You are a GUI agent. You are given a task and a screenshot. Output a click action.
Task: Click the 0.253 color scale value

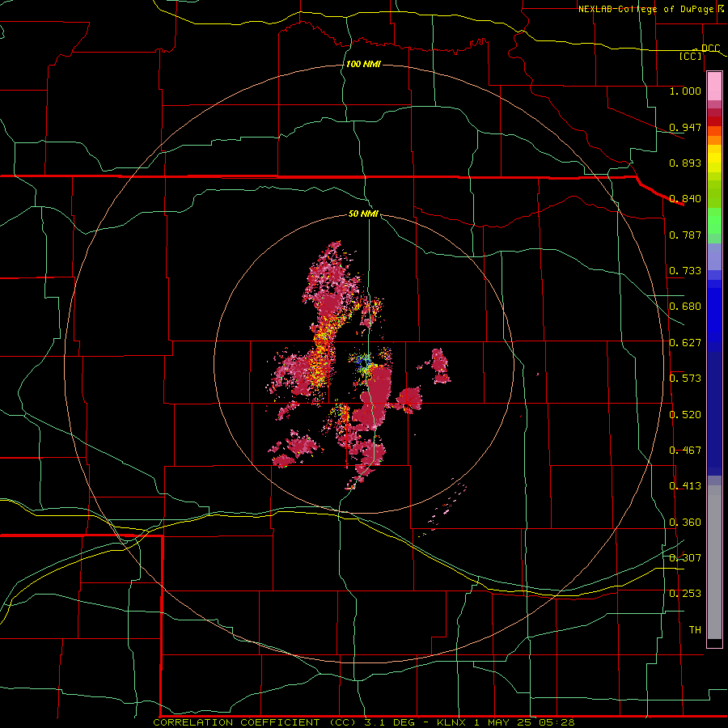click(685, 594)
